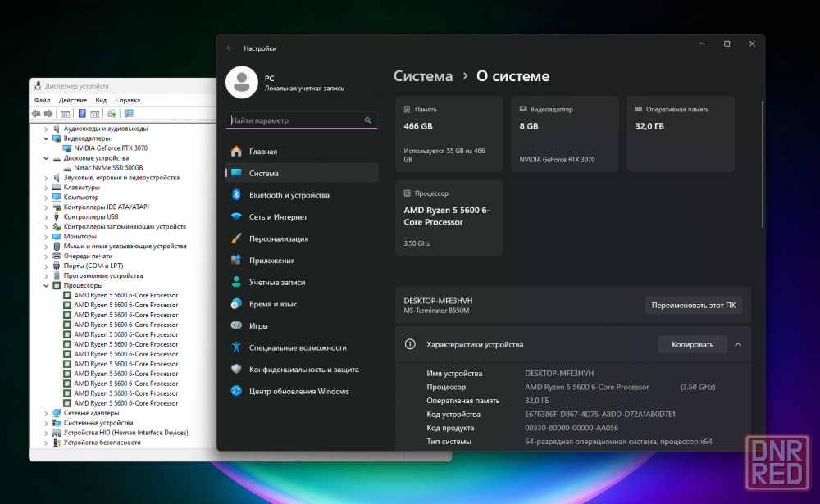Click the Код продукта value 00330-80000-00000-AA056
The image size is (820, 504).
572,428
